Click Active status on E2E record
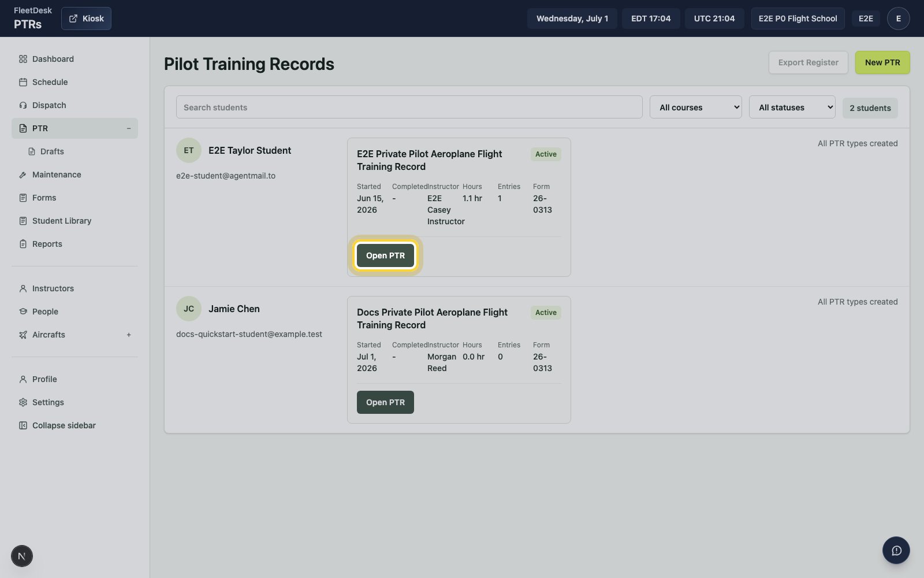This screenshot has height=578, width=924. click(x=546, y=154)
